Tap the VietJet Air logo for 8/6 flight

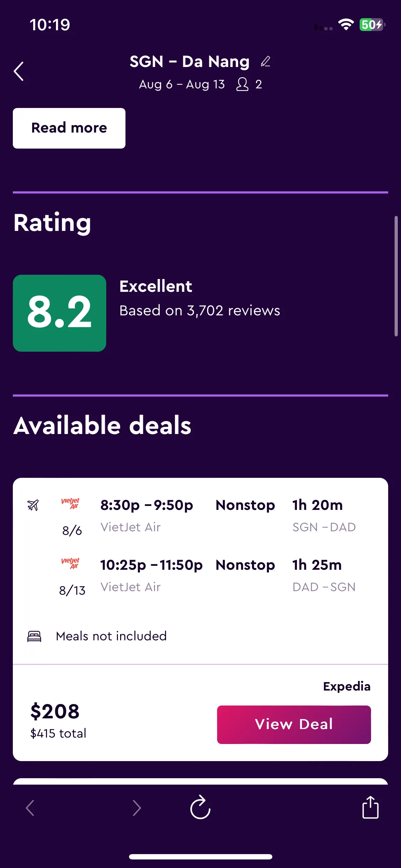coord(70,503)
